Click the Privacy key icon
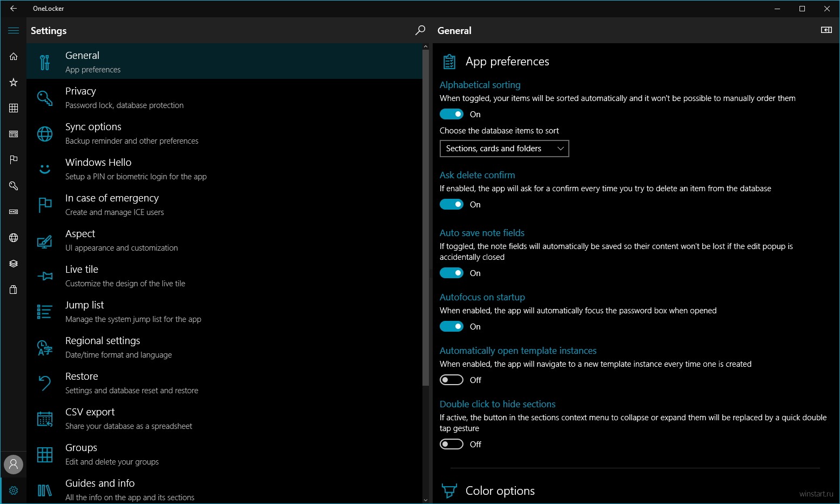This screenshot has width=840, height=504. tap(45, 98)
